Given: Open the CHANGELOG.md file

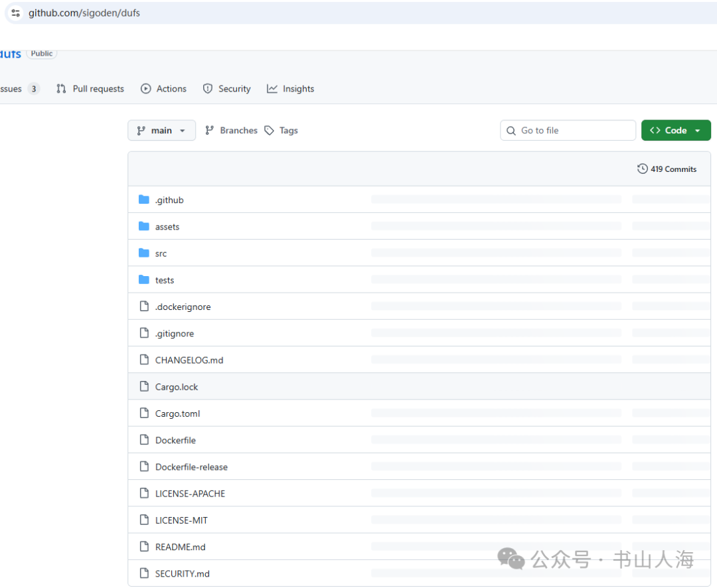Looking at the screenshot, I should coord(189,360).
